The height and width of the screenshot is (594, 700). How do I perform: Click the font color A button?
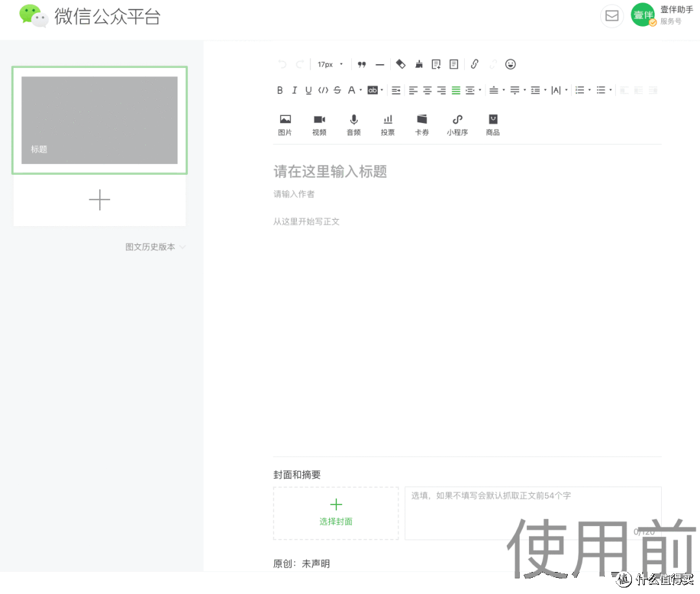pos(352,91)
